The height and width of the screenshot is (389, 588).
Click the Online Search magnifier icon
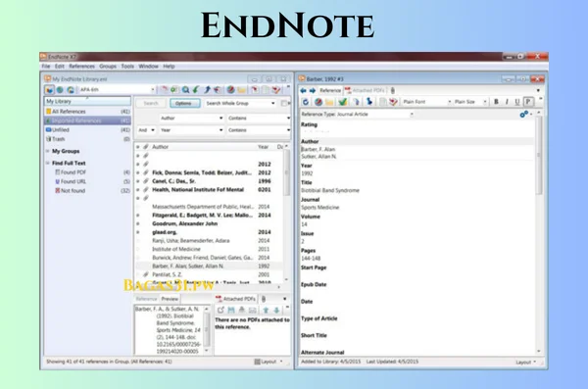click(185, 89)
